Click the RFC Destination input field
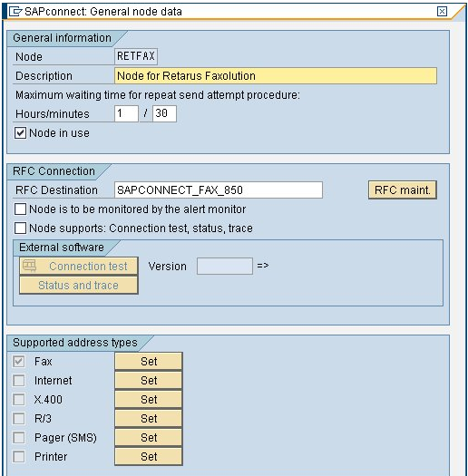The width and height of the screenshot is (468, 476). (219, 190)
